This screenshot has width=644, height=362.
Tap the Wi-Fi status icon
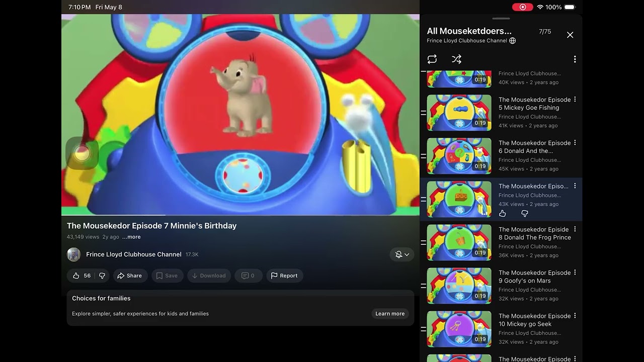(x=540, y=7)
